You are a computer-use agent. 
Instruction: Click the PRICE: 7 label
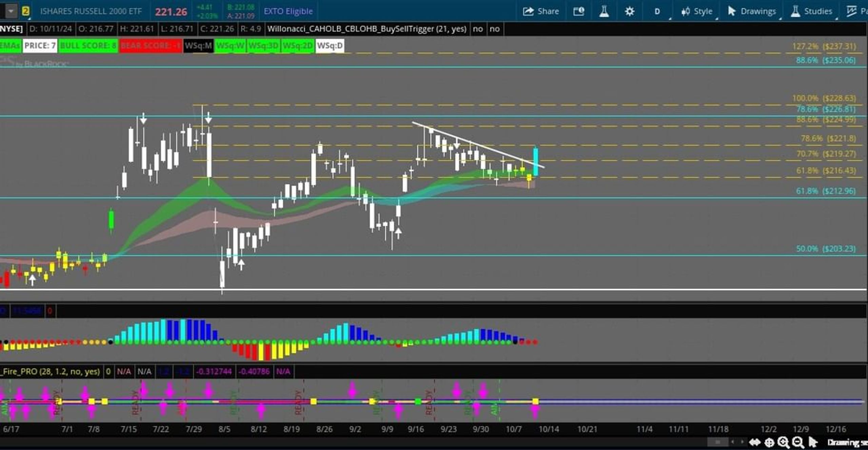coord(40,45)
